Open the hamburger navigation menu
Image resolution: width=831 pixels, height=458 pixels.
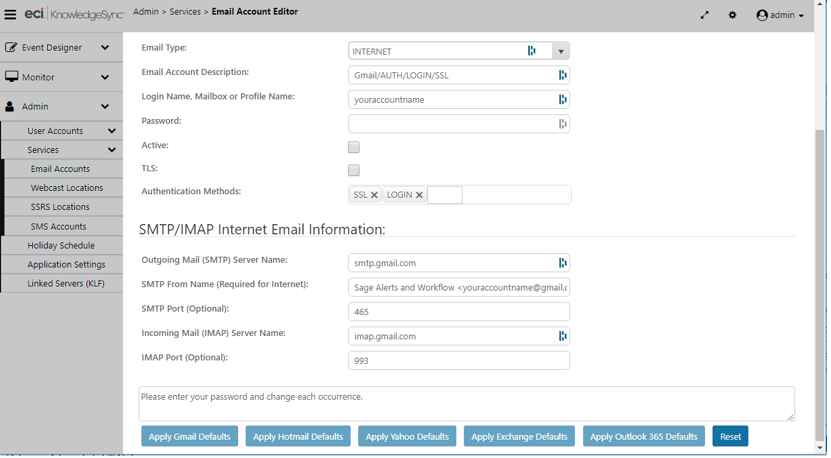(10, 15)
